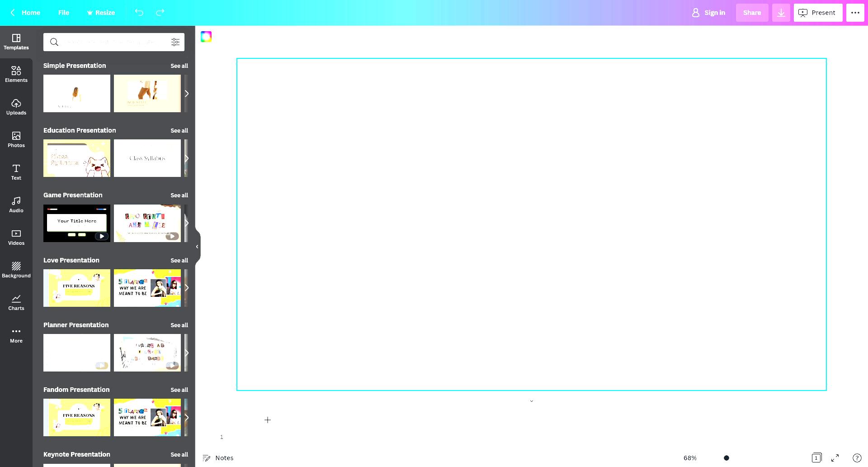Open the page grid view icon
868x467 pixels.
[x=816, y=458]
